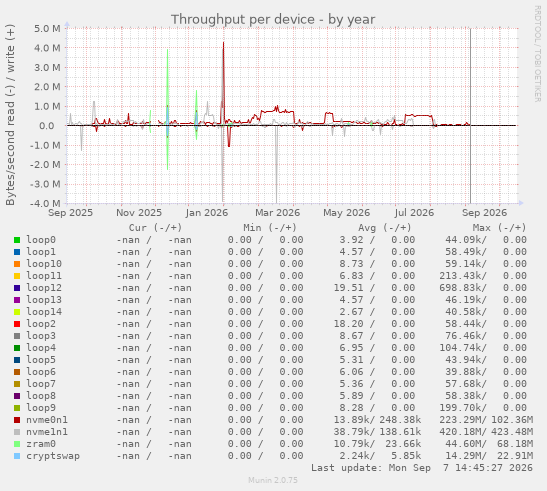Image resolution: width=547 pixels, height=491 pixels.
Task: Click the nvme1n1 light gray legend swatch
Action: [x=17, y=432]
